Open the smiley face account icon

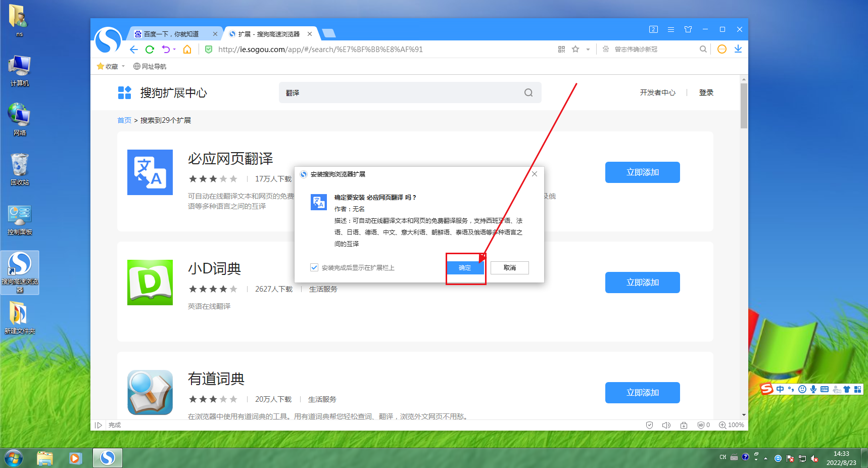(722, 49)
